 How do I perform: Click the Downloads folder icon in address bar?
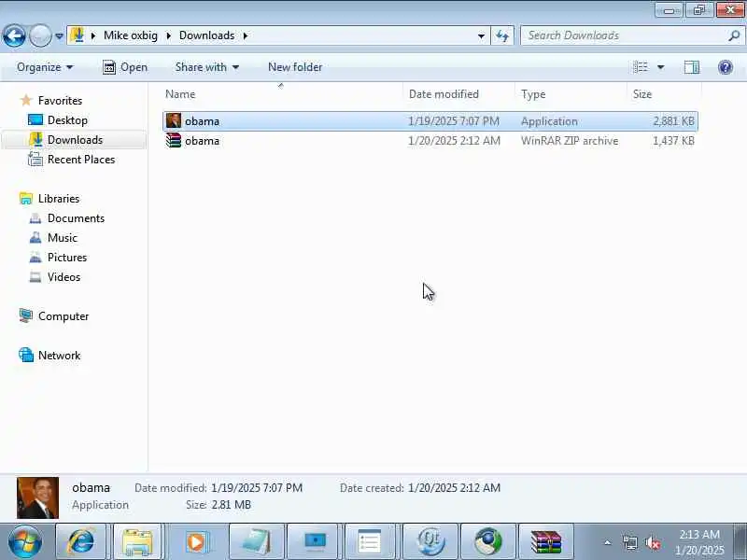[78, 35]
